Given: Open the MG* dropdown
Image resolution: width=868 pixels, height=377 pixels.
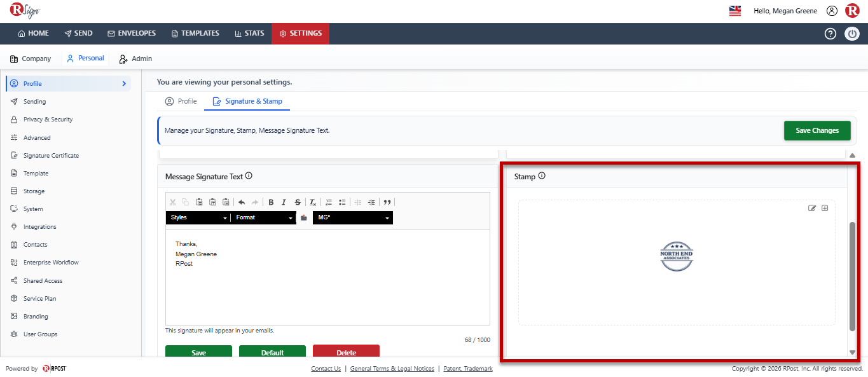Looking at the screenshot, I should [353, 217].
